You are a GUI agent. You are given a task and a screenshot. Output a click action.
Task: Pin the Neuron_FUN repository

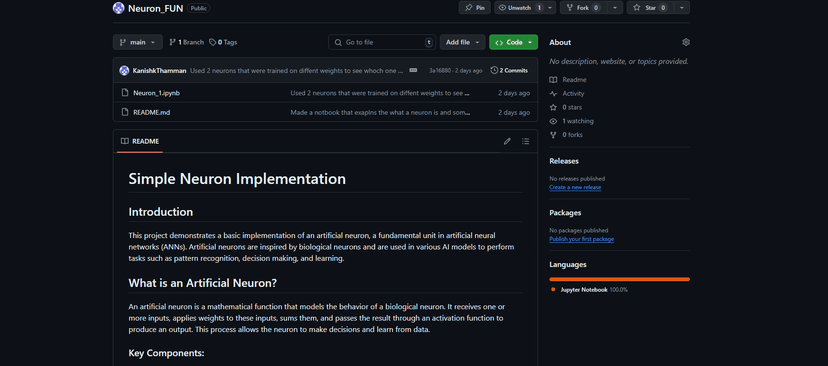pos(475,8)
